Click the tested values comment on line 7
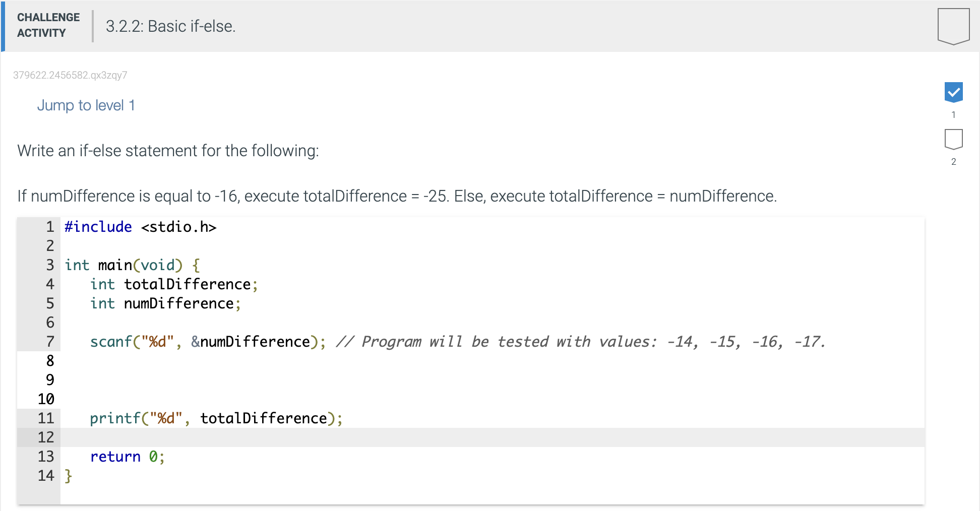This screenshot has width=980, height=511. click(x=580, y=342)
